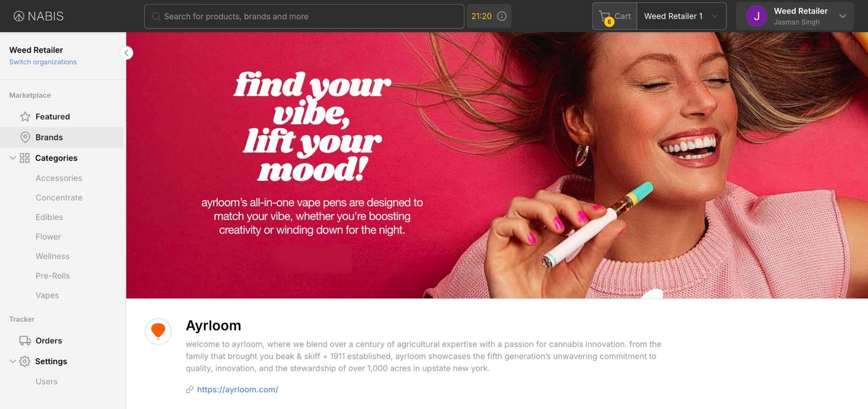The image size is (868, 409).
Task: Open the ayrloom.com website link
Action: point(237,390)
